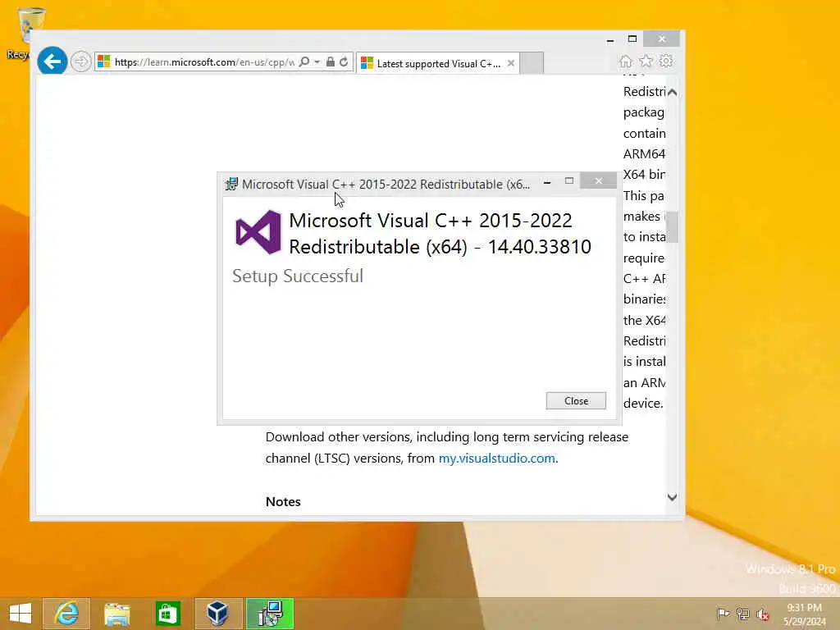Open the Windows Start button

pyautogui.click(x=21, y=614)
